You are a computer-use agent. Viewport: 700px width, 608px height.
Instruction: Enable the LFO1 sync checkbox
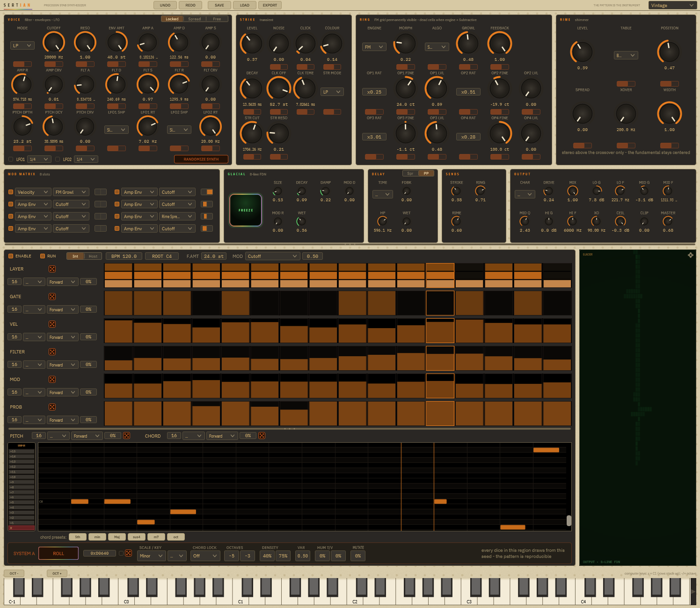11,159
